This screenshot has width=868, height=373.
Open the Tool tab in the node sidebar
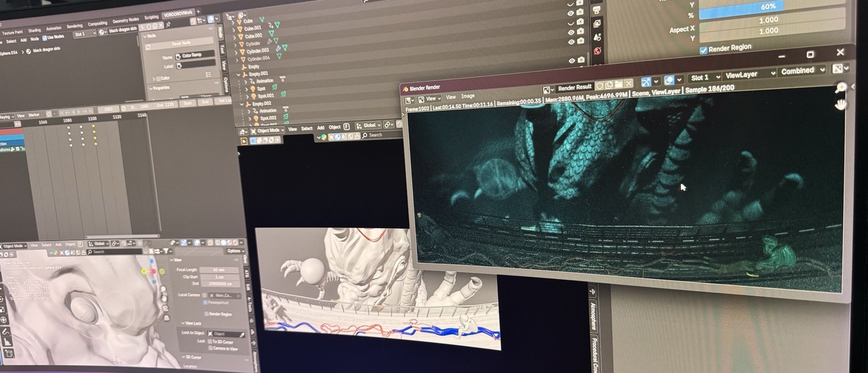[x=222, y=48]
